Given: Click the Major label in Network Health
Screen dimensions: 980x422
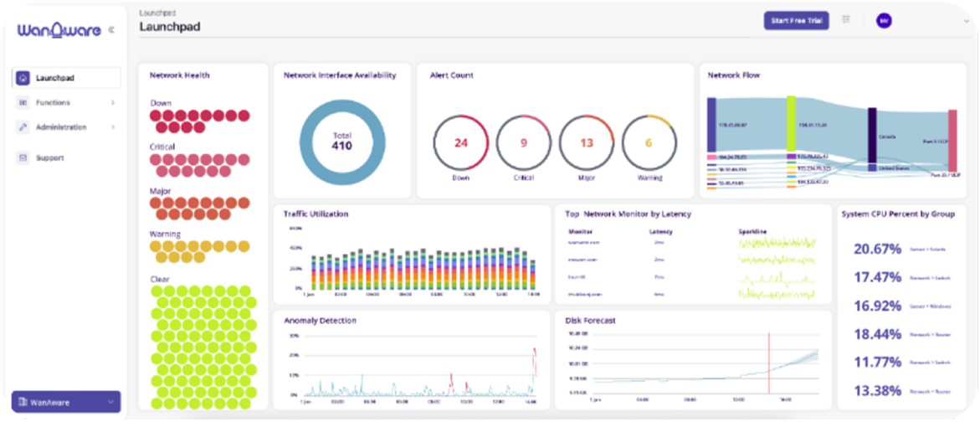Looking at the screenshot, I should (162, 191).
